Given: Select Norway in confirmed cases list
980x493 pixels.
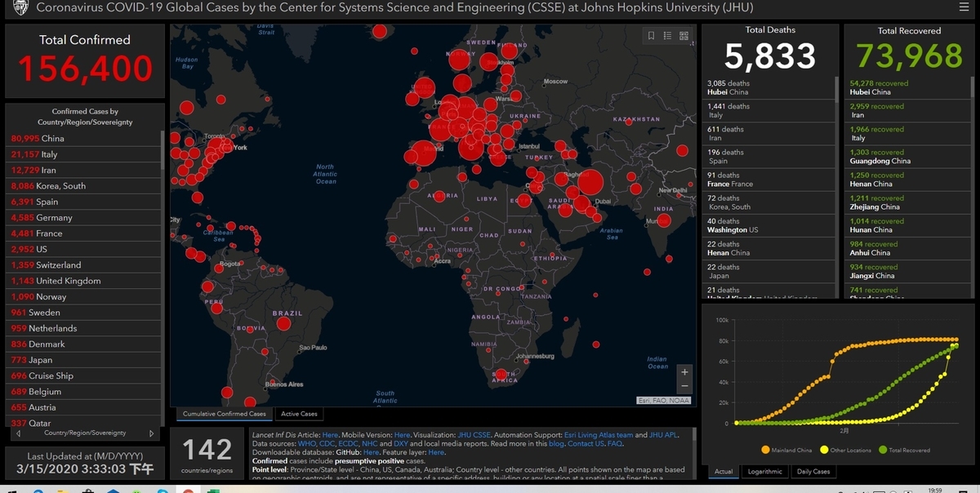Looking at the screenshot, I should 84,296.
